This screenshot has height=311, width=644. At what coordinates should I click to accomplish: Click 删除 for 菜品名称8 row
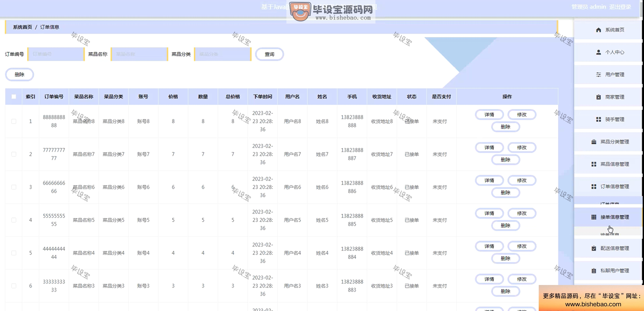(x=506, y=127)
